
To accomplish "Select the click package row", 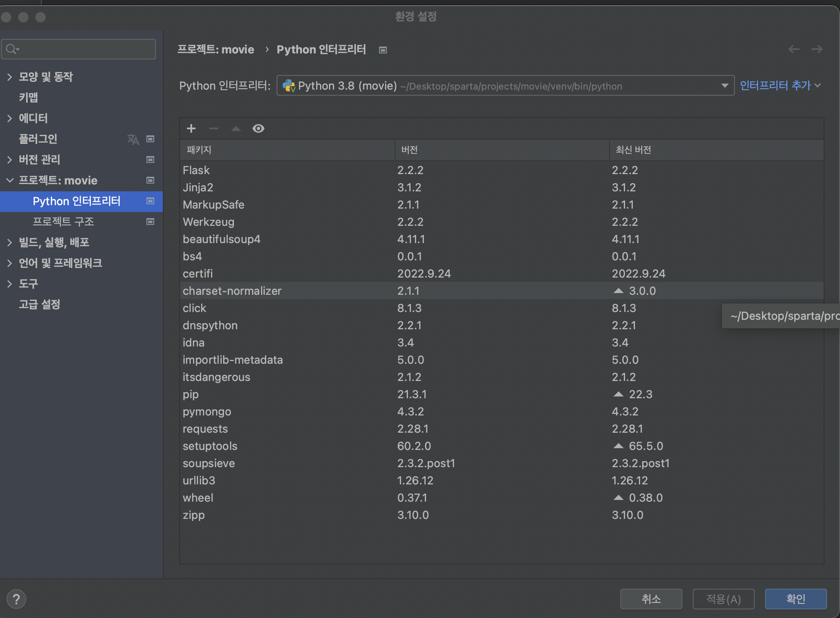I will [x=502, y=308].
